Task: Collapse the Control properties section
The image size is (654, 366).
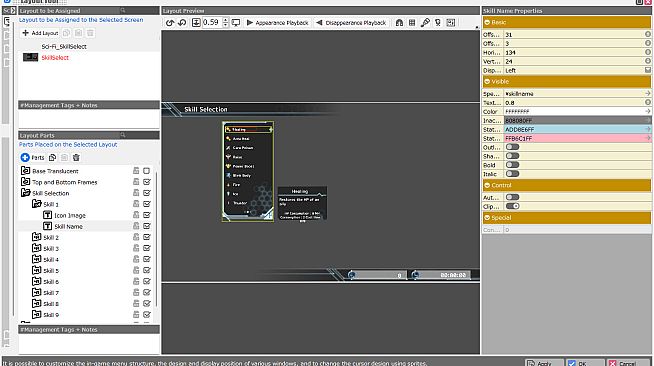Action: click(487, 185)
